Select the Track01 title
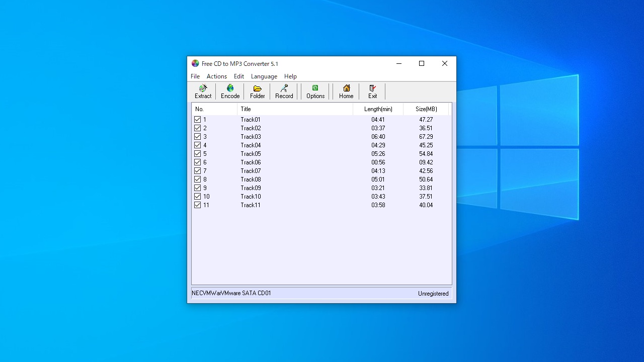This screenshot has width=644, height=362. click(x=251, y=120)
